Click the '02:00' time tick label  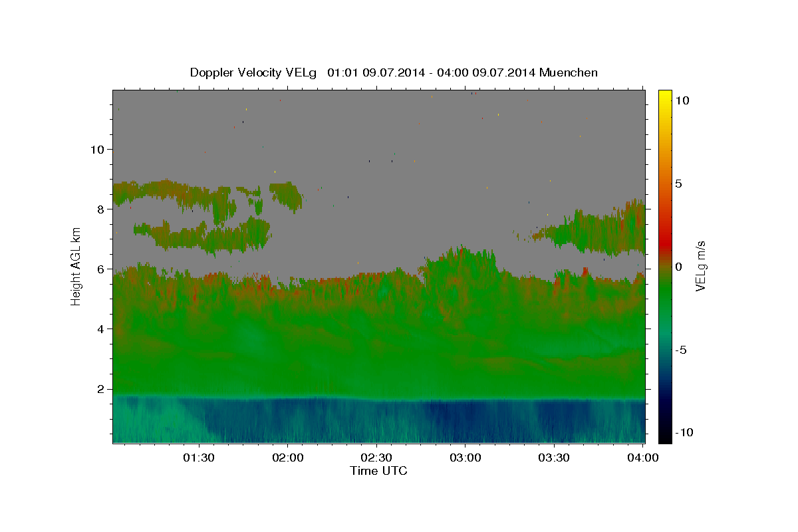point(287,458)
